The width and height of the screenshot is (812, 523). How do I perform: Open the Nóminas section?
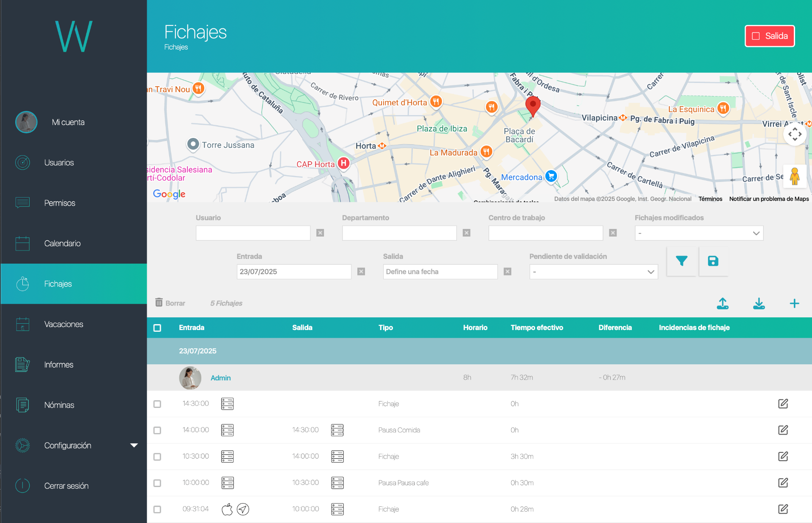click(x=59, y=405)
